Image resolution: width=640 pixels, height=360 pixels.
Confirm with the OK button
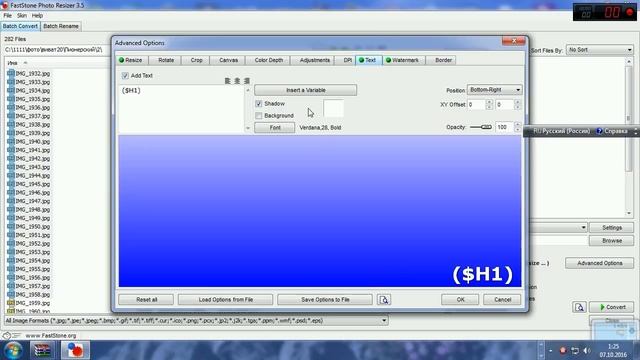point(460,300)
